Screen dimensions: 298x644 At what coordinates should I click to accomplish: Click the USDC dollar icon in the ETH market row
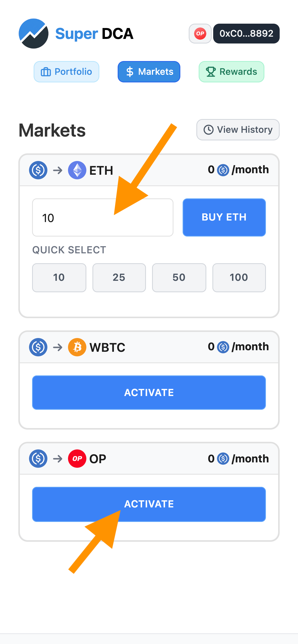click(x=38, y=170)
